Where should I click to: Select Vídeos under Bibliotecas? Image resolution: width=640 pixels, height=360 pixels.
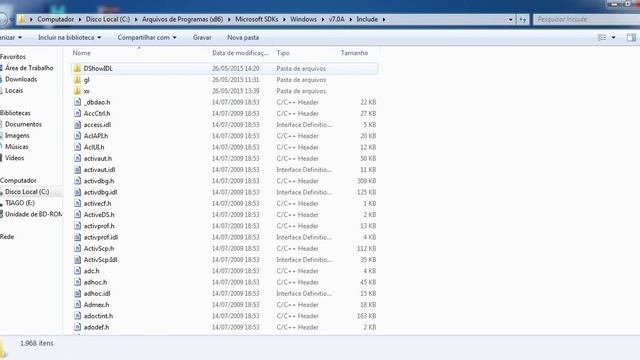click(x=14, y=158)
